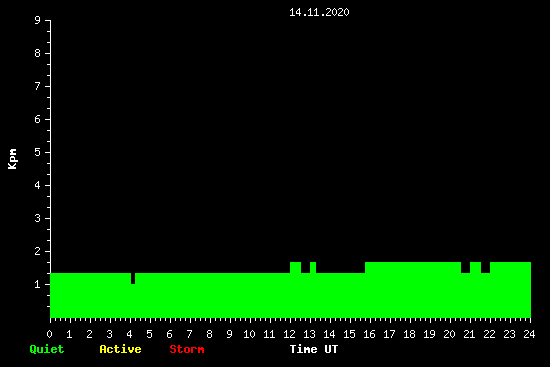The width and height of the screenshot is (550, 367).
Task: Click the notch in the bar after hour 20
Action: pyautogui.click(x=465, y=267)
